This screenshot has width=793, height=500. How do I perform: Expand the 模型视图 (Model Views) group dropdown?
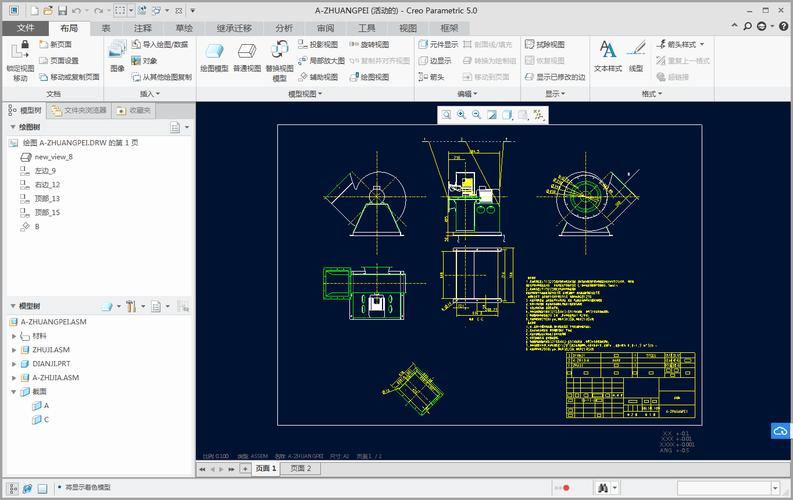[305, 94]
